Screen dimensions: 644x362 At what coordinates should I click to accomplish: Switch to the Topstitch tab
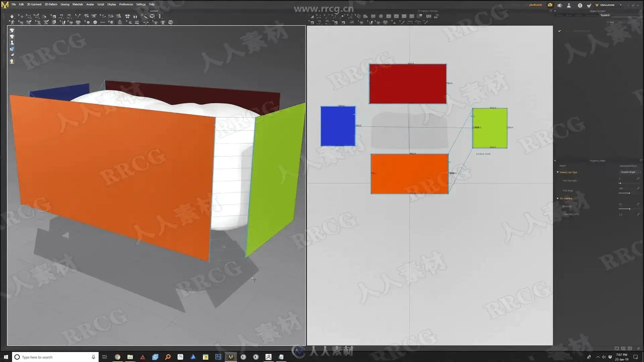click(605, 15)
